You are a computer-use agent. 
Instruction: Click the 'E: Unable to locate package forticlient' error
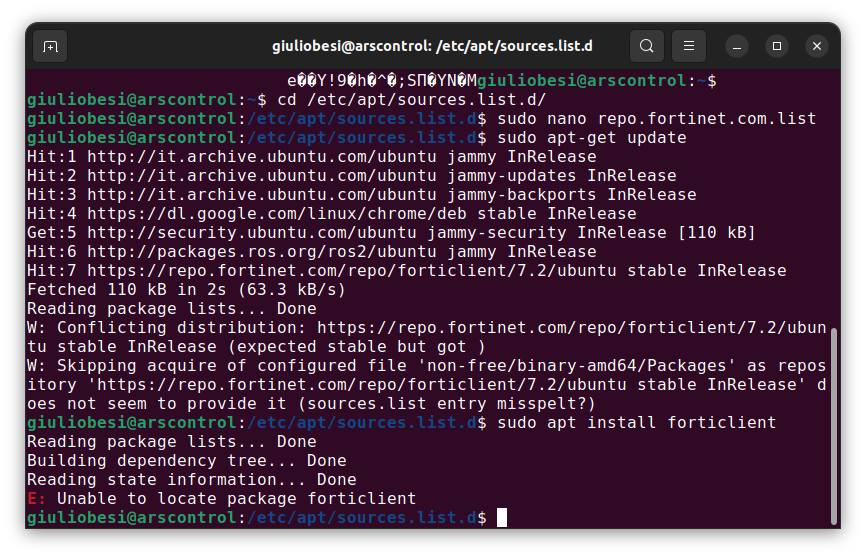[x=221, y=498]
